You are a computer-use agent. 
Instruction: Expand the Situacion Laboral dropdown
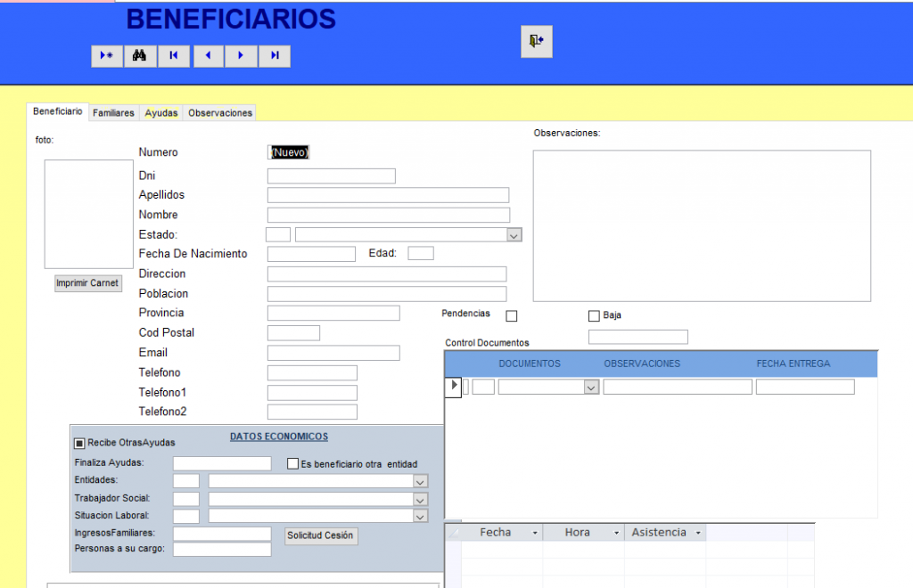421,516
